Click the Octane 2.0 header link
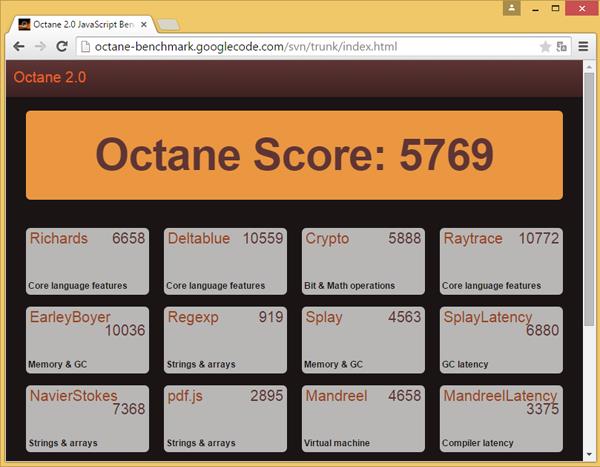Screen dimensions: 600x467 [50, 77]
